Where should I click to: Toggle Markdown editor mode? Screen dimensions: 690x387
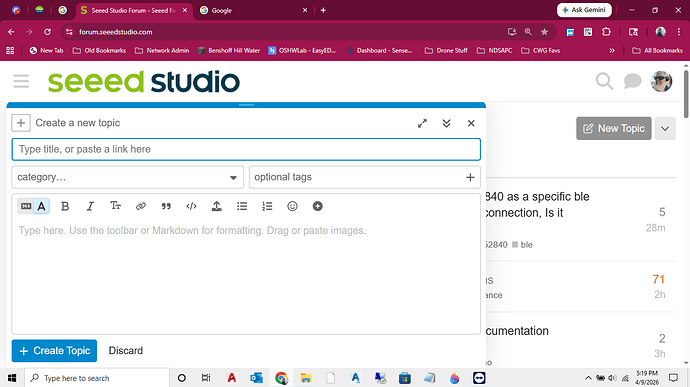pos(26,206)
